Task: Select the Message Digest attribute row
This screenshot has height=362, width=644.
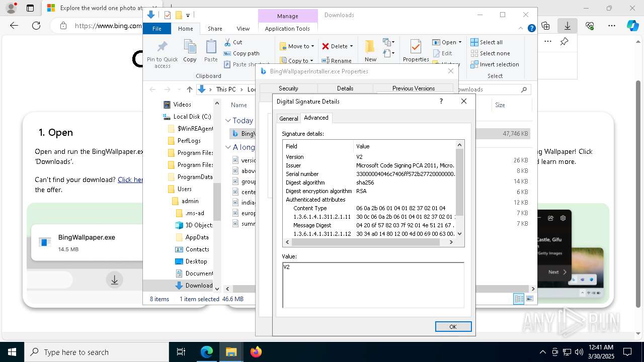Action: pos(369,225)
